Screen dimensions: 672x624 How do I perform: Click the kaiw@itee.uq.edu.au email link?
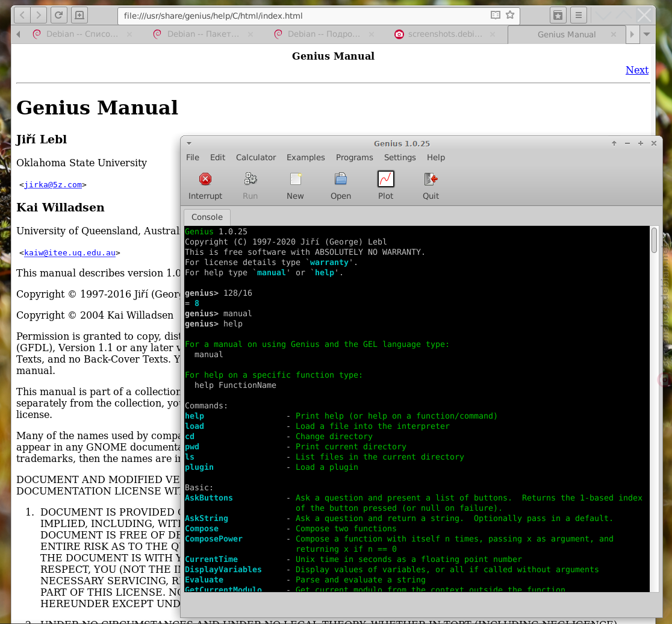(x=70, y=253)
